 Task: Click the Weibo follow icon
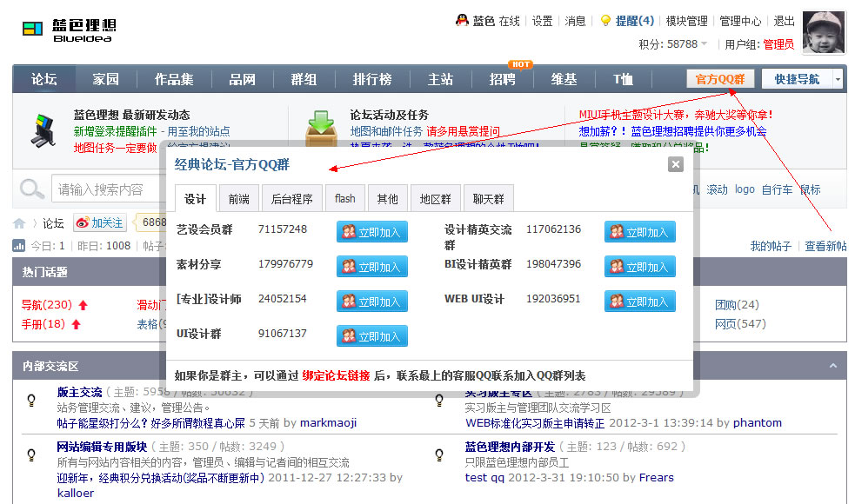tap(83, 222)
